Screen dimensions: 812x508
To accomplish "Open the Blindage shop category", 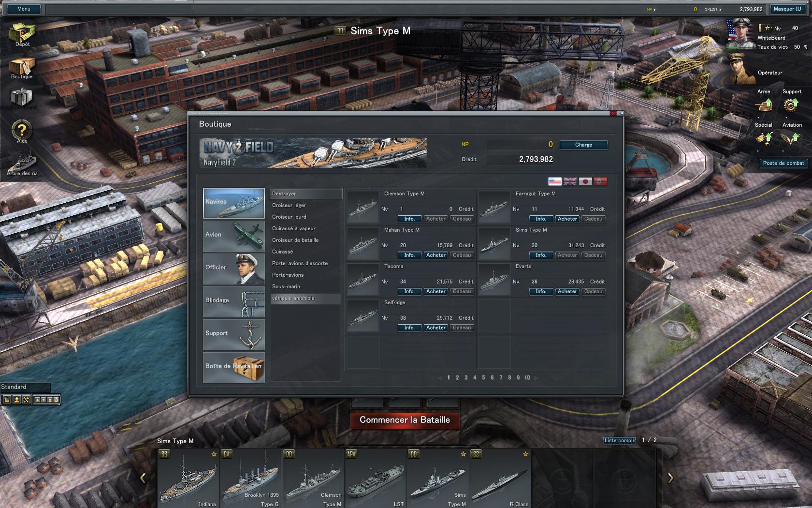I will pos(234,302).
